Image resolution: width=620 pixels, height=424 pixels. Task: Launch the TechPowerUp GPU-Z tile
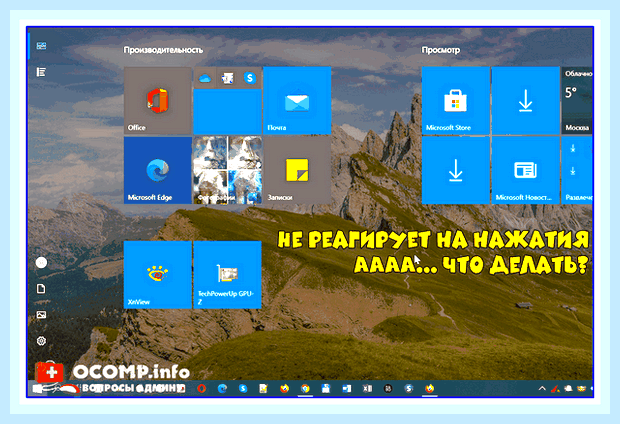[x=227, y=274]
